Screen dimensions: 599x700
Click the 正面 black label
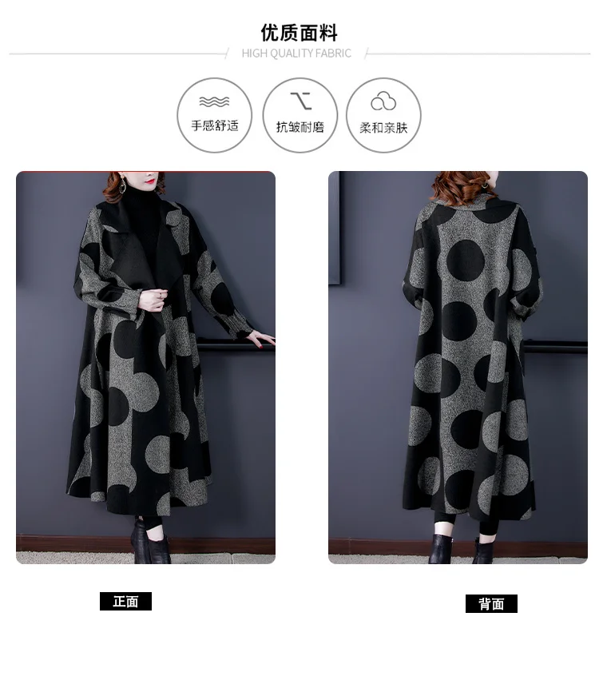[126, 602]
